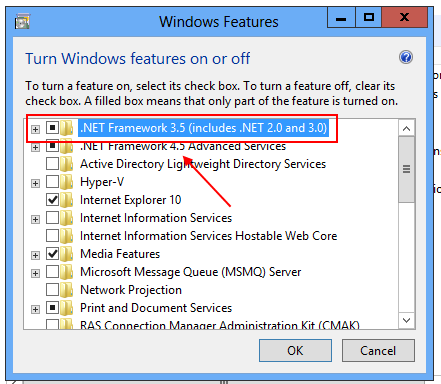Expand the Microsoft Message Queue (MSMQ) Server node

(x=35, y=273)
